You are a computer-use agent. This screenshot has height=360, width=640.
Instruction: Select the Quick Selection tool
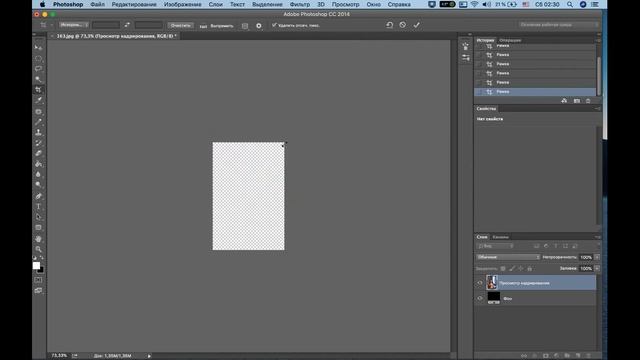pos(38,79)
